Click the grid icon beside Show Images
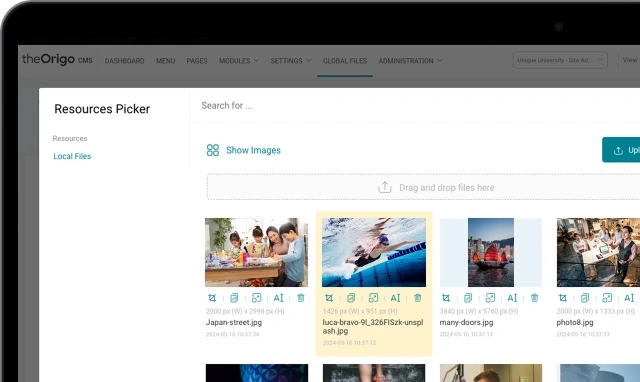640x382 pixels. [x=213, y=150]
